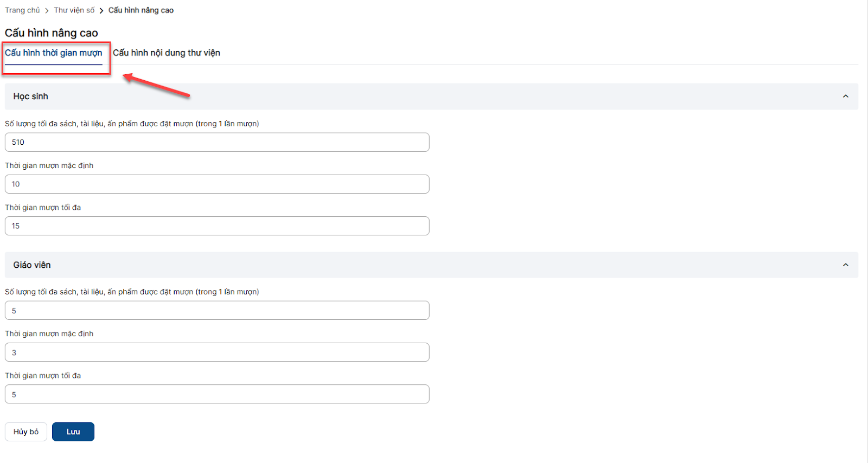
Task: Click student Thời gian mượn mặc định label
Action: click(49, 166)
